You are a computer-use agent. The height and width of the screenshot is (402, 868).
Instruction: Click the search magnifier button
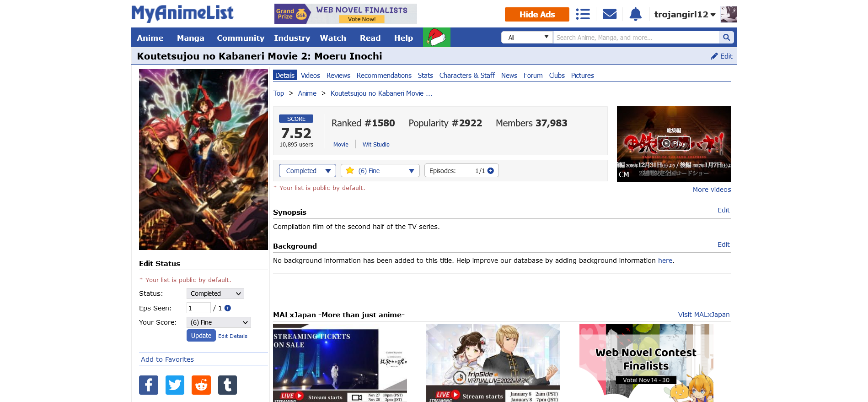726,38
